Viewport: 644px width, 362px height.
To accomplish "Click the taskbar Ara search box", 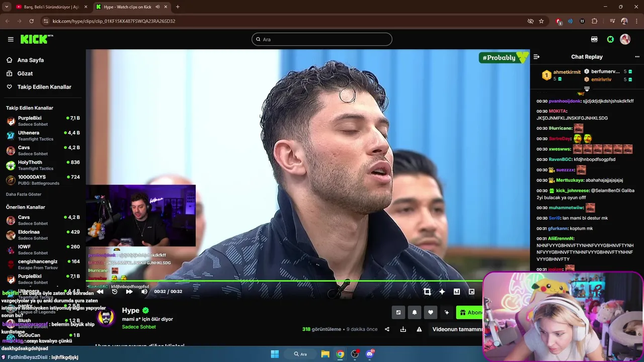I will (301, 354).
